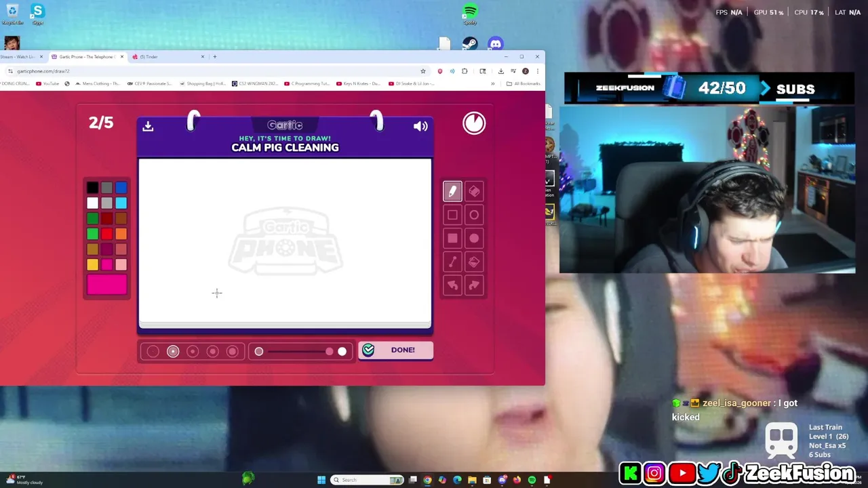
Task: Open Spotify from the taskbar
Action: click(x=532, y=480)
